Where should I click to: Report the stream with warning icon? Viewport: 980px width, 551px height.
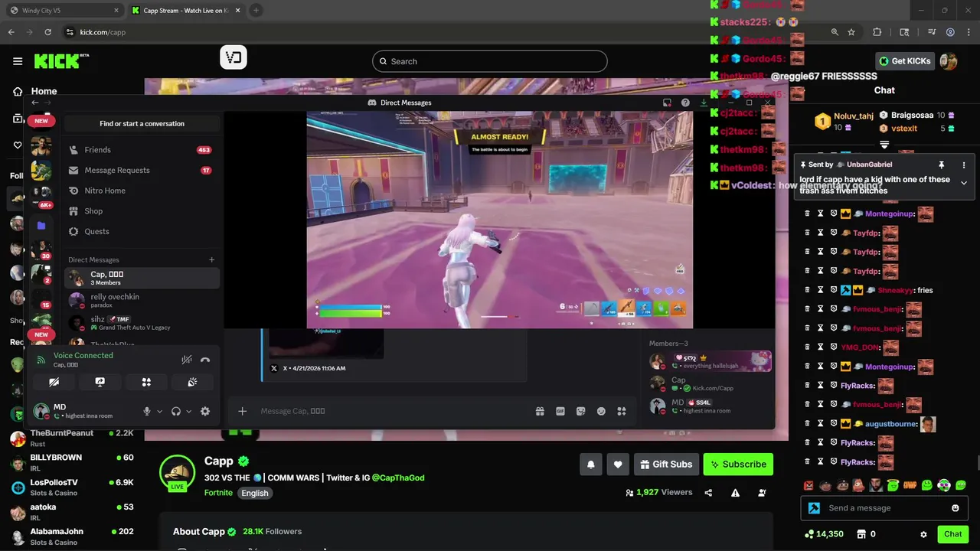pyautogui.click(x=735, y=493)
